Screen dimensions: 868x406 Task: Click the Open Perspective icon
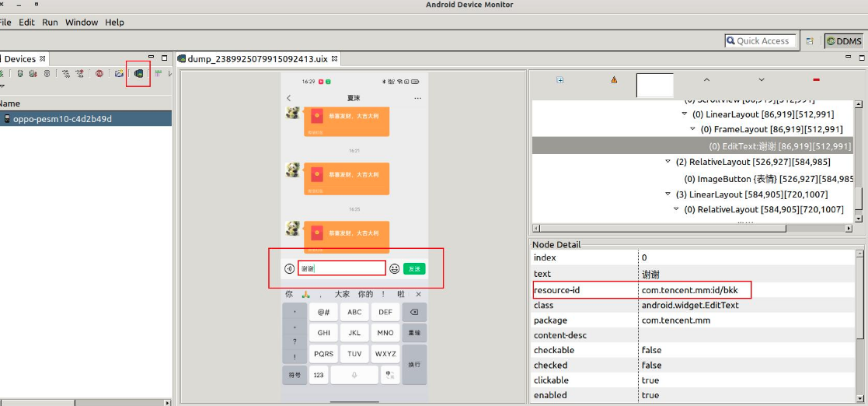[x=810, y=41]
